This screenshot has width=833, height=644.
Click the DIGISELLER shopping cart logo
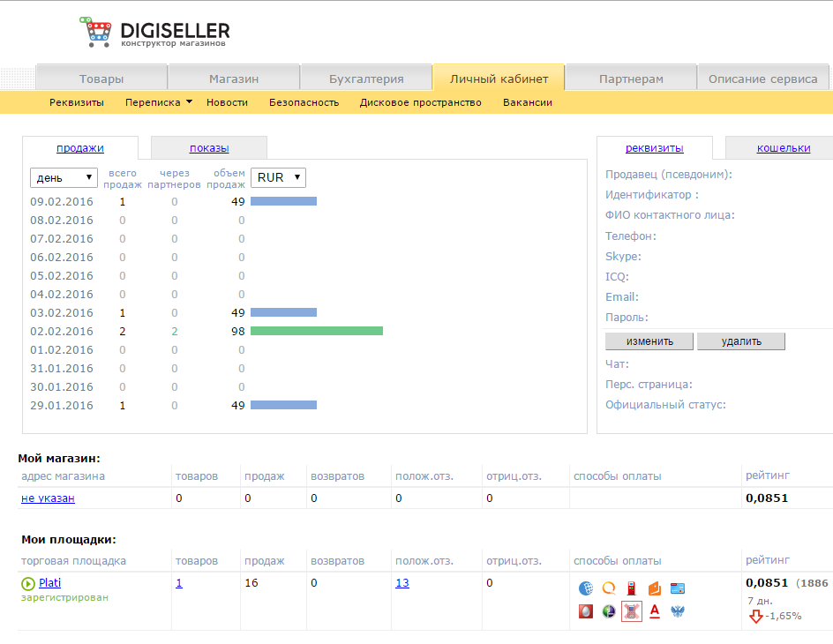pos(97,33)
